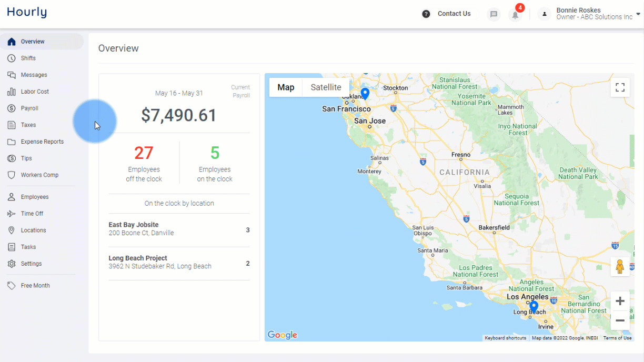Open the header chat message icon

(494, 14)
